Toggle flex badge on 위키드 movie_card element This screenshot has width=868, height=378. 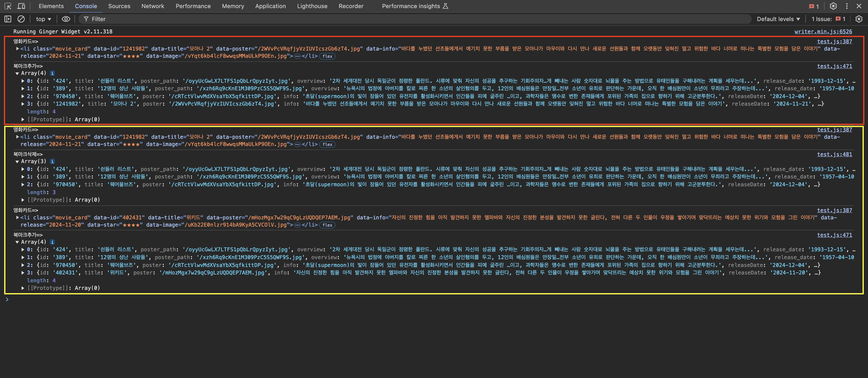(x=327, y=225)
